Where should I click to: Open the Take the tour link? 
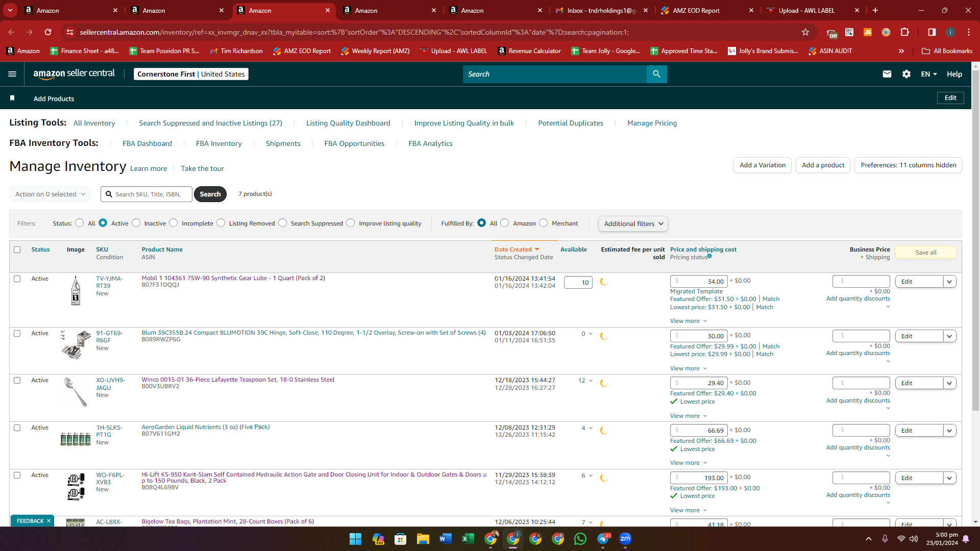coord(202,168)
